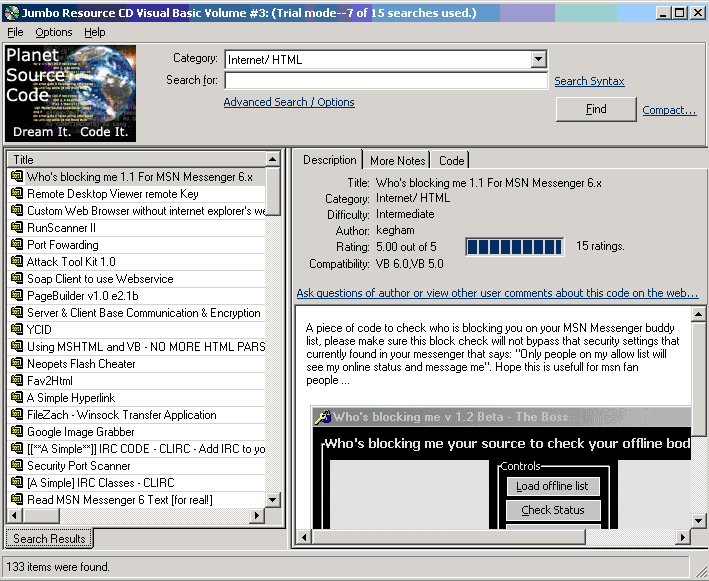Click the Compact... link
Screen dimensions: 709x581
tap(669, 110)
